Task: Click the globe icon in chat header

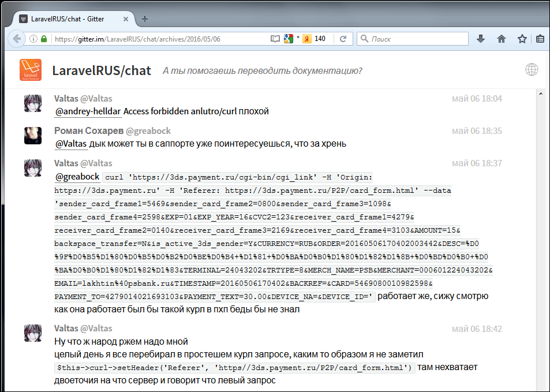Action: tap(532, 69)
